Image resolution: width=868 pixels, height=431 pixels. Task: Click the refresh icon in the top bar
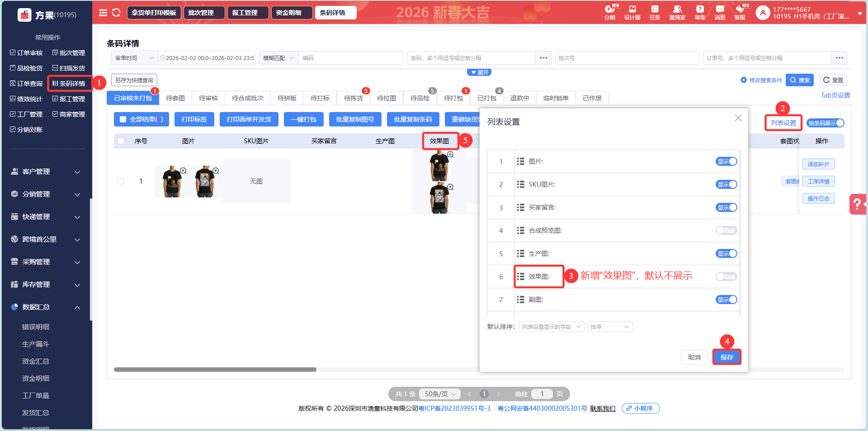pos(116,13)
